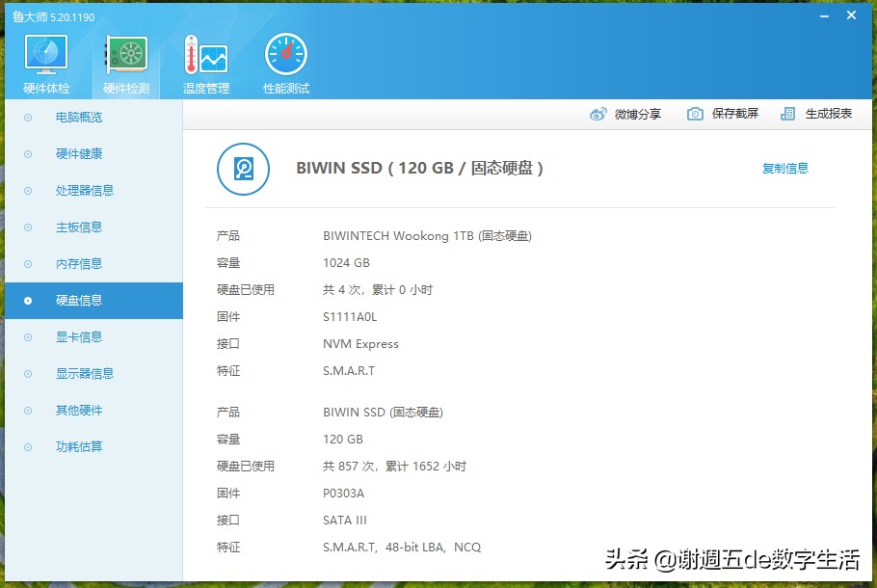View 显卡信息 graphics card information
Screen dimensions: 877x588
[x=77, y=336]
